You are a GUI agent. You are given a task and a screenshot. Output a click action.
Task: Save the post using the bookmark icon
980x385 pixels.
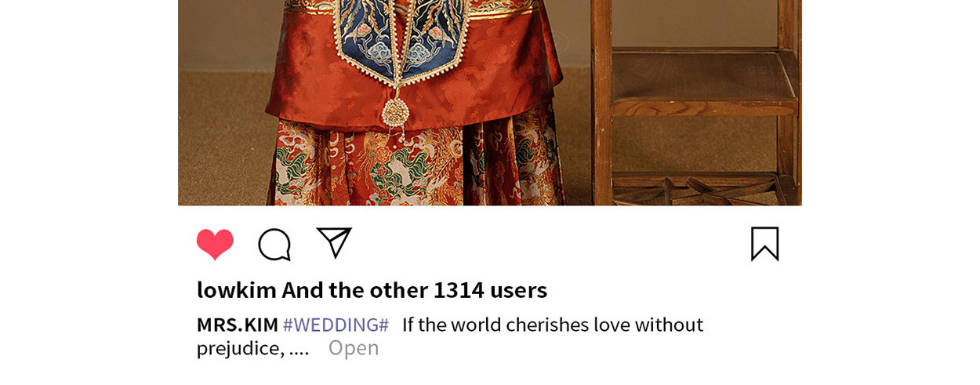pyautogui.click(x=764, y=244)
